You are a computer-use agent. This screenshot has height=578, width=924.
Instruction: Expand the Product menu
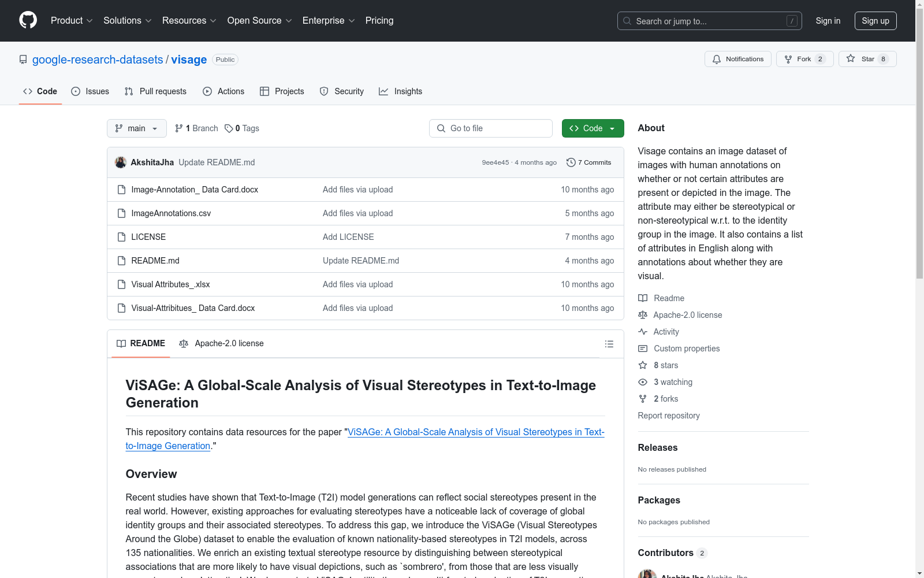[x=72, y=20]
